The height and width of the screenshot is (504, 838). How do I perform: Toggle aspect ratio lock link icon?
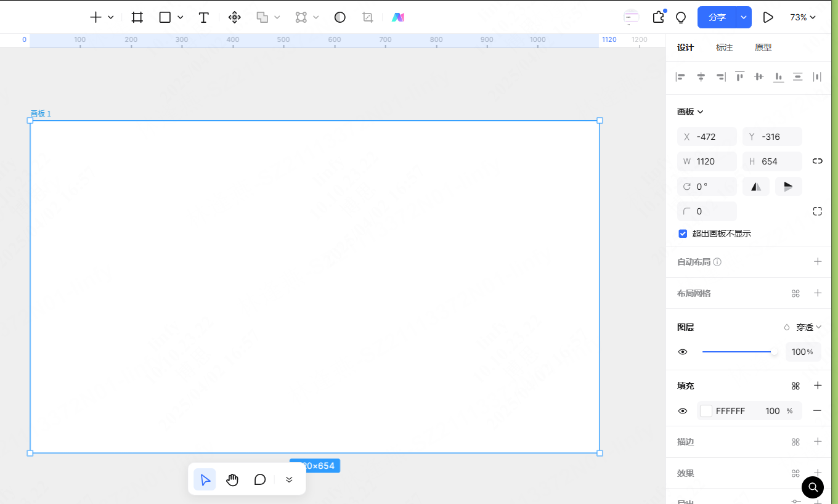(818, 161)
